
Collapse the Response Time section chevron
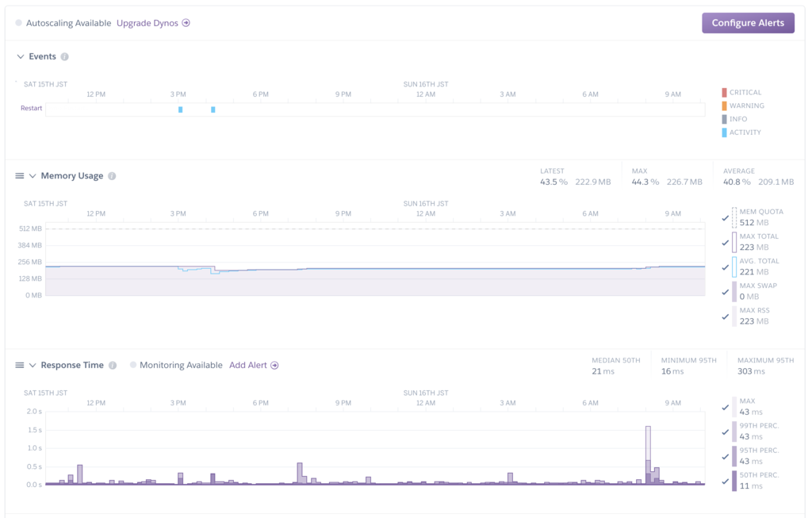(32, 365)
